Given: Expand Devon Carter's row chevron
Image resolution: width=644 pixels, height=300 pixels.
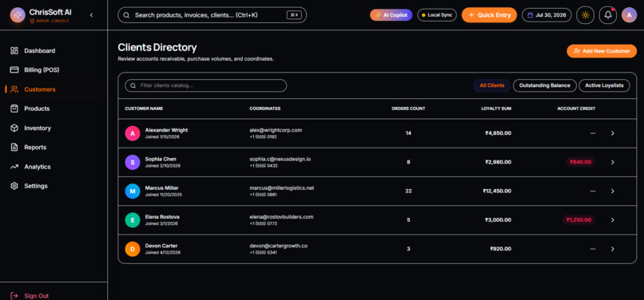Looking at the screenshot, I should [x=612, y=249].
